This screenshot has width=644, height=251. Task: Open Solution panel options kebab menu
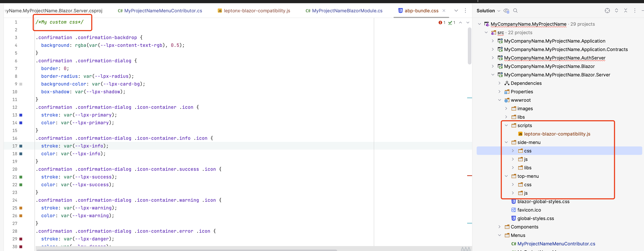[635, 11]
